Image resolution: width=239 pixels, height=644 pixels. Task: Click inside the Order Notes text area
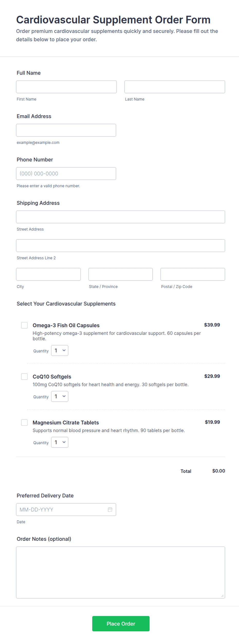coord(121,572)
